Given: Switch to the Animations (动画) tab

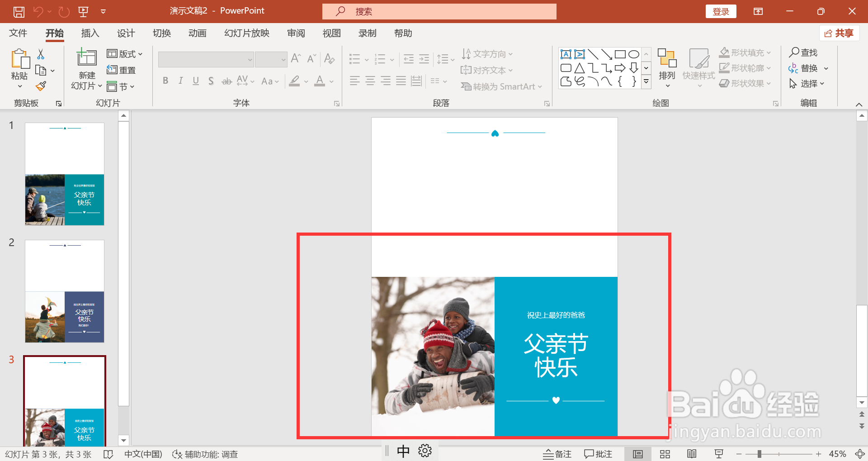Looking at the screenshot, I should click(197, 33).
